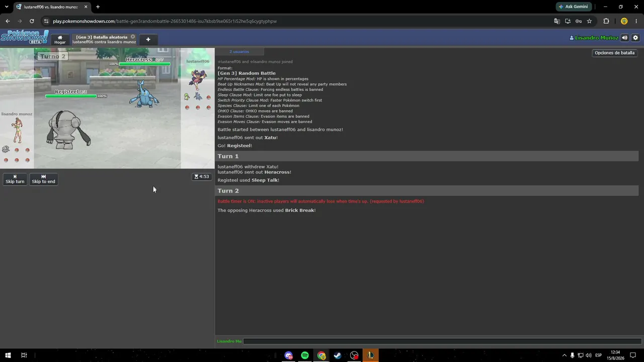Open Chrome three-dot menu
Image resolution: width=644 pixels, height=362 pixels.
click(x=636, y=21)
